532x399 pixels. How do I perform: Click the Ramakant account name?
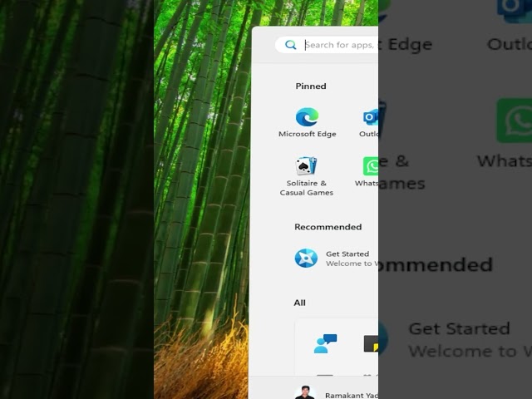352,396
